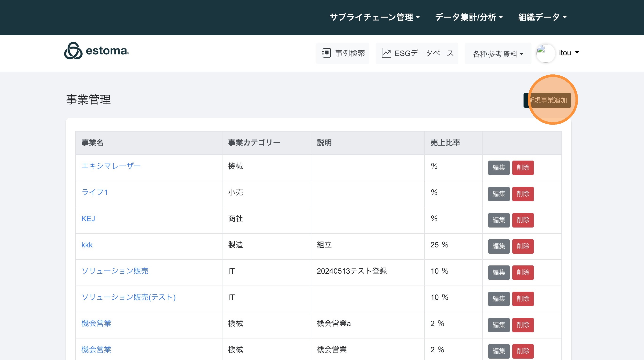Open the サプライチェーン管理 menu
644x360 pixels.
375,17
